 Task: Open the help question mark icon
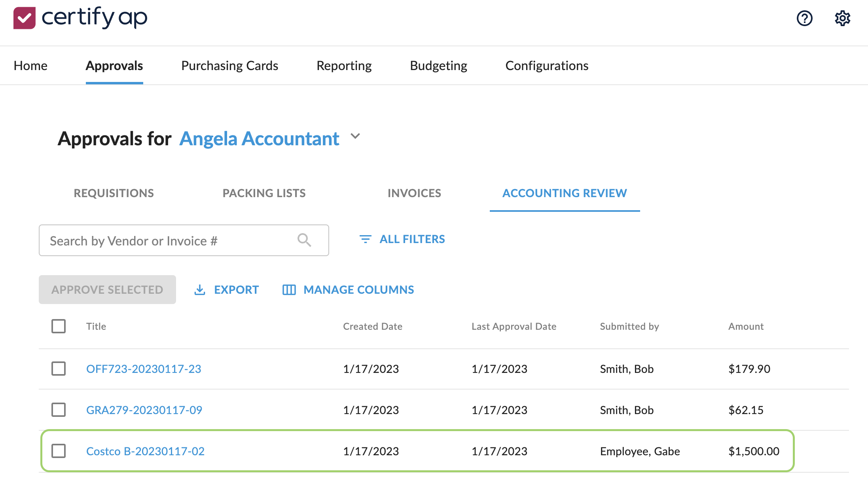[x=804, y=18]
